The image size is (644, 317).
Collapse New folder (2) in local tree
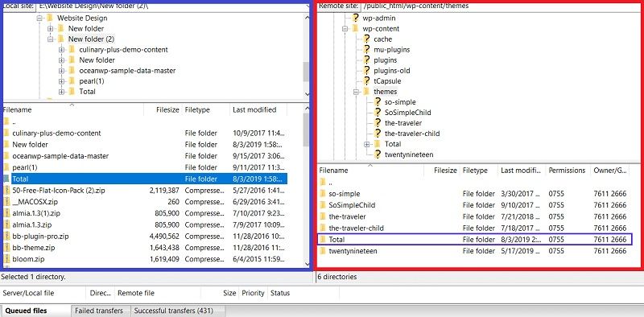click(50, 39)
